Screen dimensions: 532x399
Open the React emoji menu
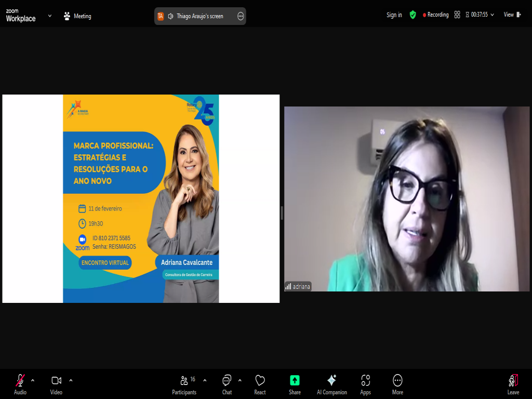tap(260, 384)
